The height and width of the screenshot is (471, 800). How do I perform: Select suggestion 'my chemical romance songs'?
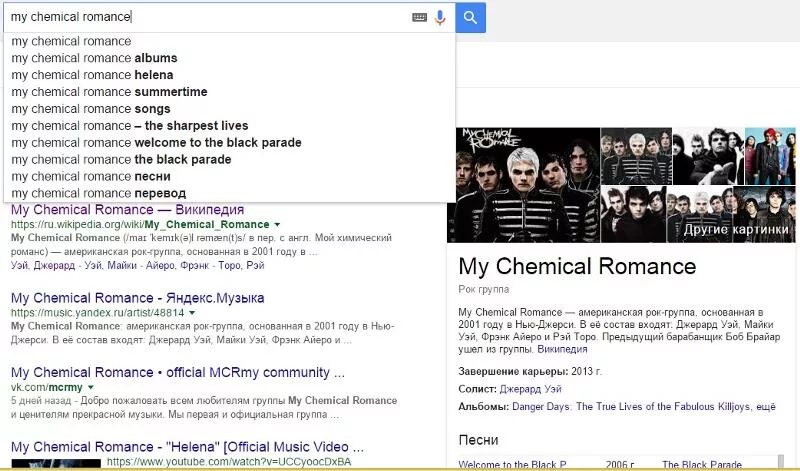229,109
